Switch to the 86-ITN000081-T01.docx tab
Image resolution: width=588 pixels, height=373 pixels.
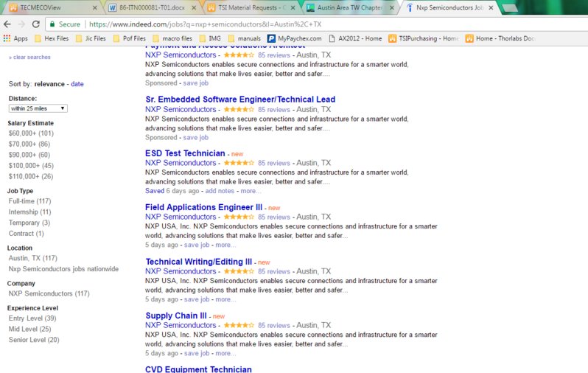(152, 7)
